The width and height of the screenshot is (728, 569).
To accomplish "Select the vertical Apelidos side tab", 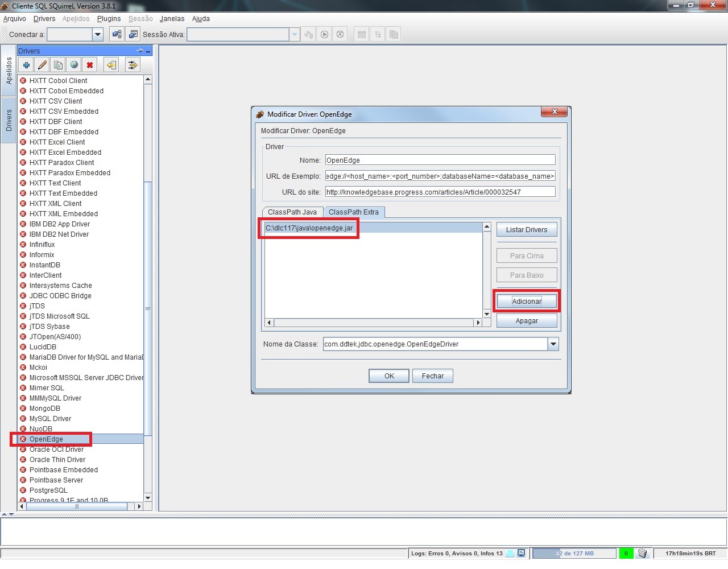I will click(x=9, y=71).
